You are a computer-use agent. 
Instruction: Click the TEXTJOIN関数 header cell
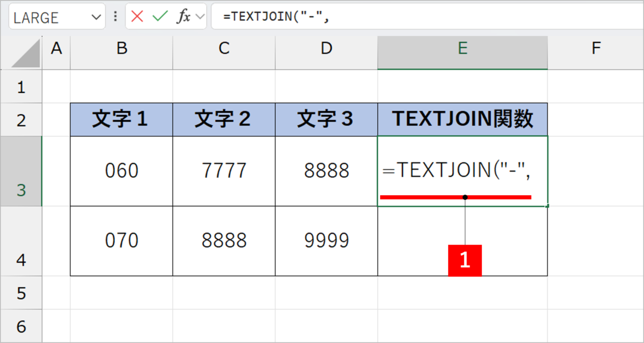(462, 119)
